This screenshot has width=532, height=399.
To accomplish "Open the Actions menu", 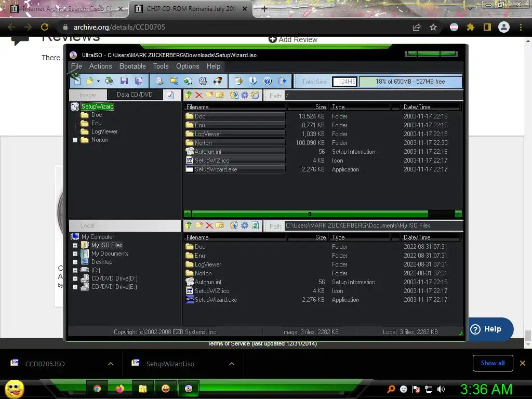I will click(100, 66).
